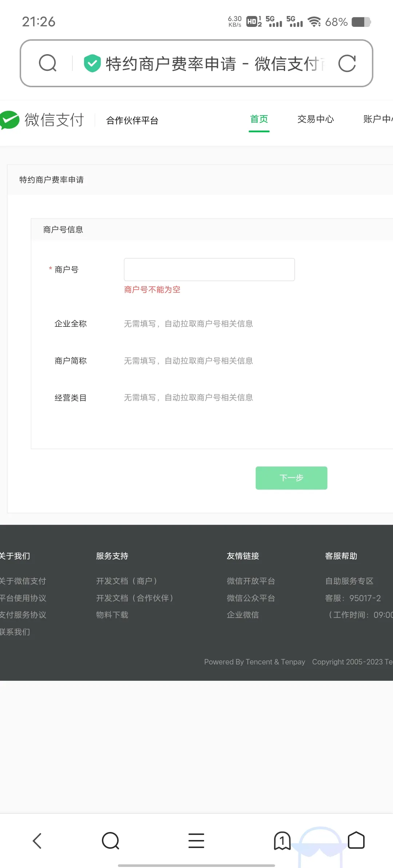Image resolution: width=393 pixels, height=868 pixels.
Task: Click placeholder text beside 企业全称
Action: click(x=188, y=324)
